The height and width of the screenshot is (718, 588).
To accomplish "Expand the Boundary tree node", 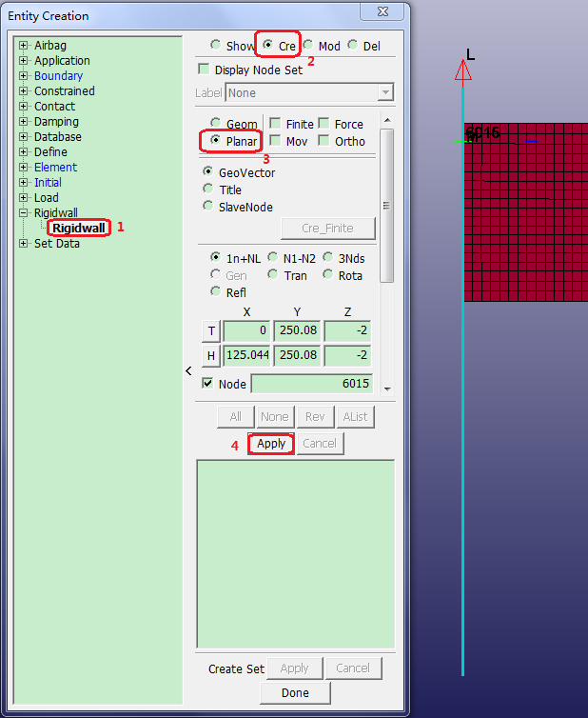I will point(23,75).
